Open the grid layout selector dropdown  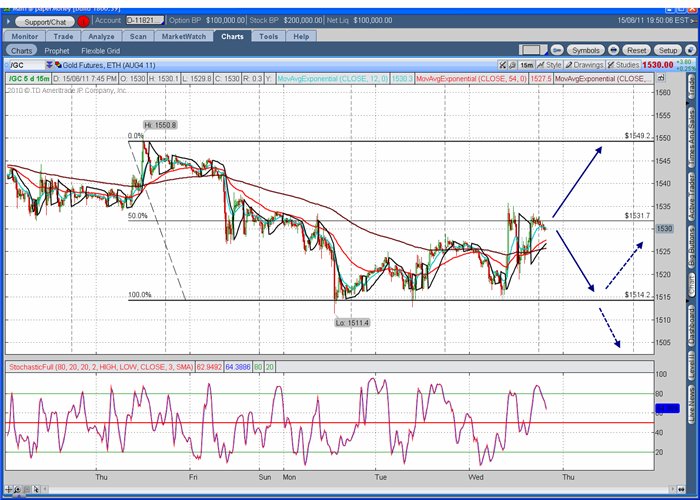point(533,50)
